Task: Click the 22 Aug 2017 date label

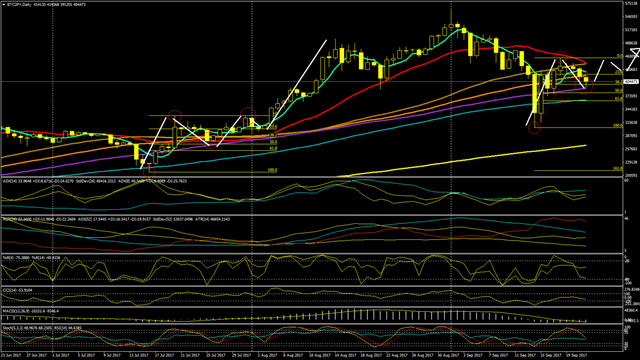Action: click(x=397, y=356)
